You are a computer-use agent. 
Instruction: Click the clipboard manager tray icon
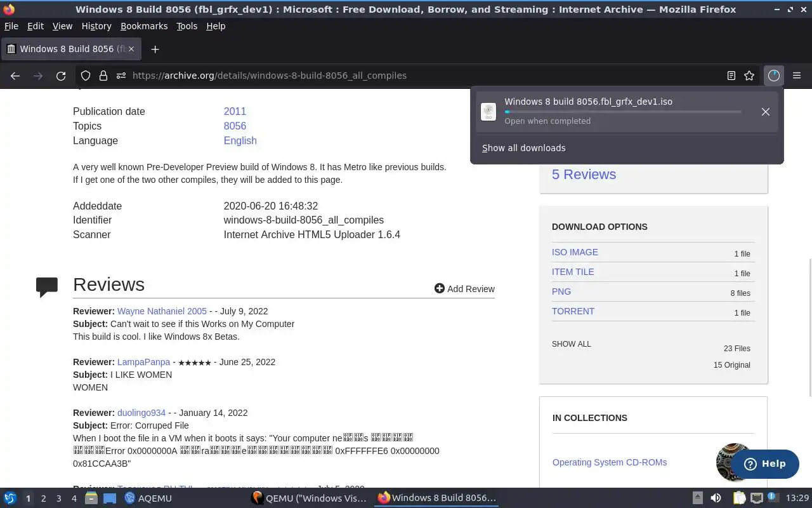coord(739,498)
